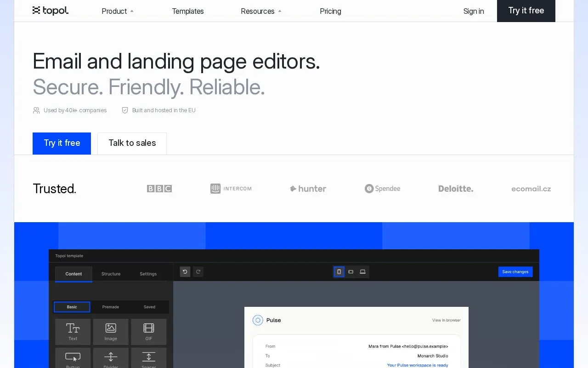This screenshot has height=368, width=588.
Task: Open the Settings tab in the editor
Action: (x=148, y=274)
